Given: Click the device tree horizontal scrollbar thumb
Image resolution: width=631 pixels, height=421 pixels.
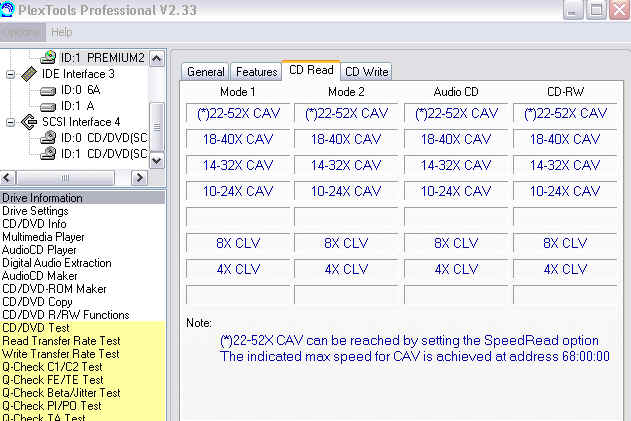Looking at the screenshot, I should pos(66,177).
